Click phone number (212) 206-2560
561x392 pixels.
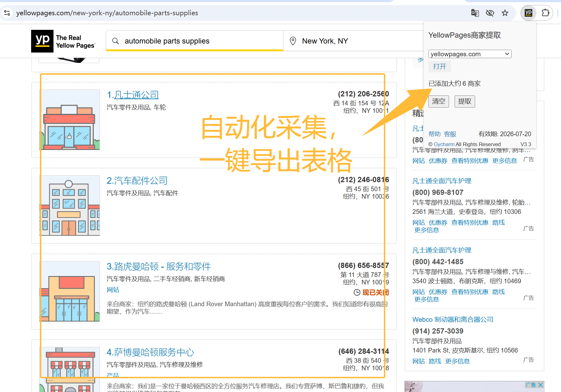click(x=363, y=94)
